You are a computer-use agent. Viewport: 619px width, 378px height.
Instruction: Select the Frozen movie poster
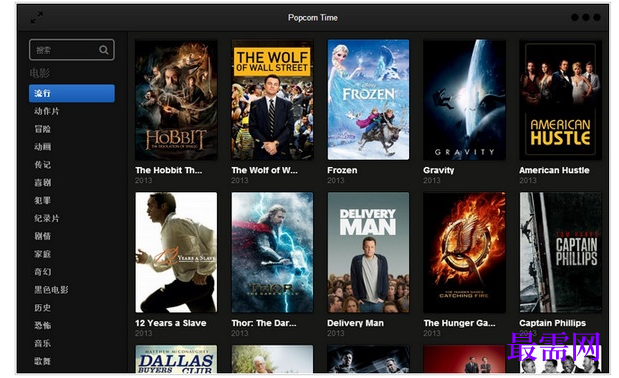tap(368, 100)
